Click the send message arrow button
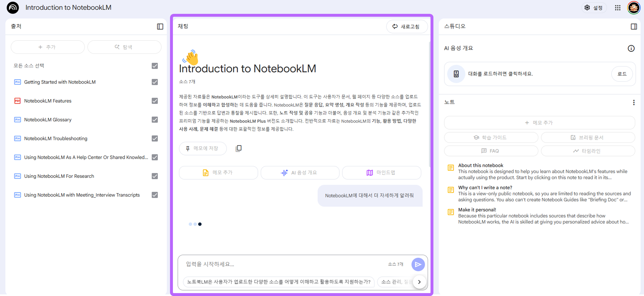 click(418, 264)
